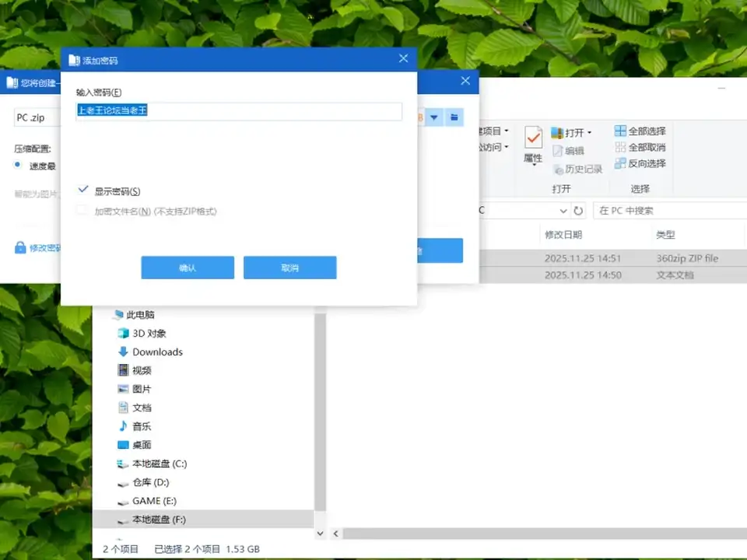The image size is (747, 560).
Task: Open 图片 (Pictures) folder in sidebar
Action: point(135,389)
